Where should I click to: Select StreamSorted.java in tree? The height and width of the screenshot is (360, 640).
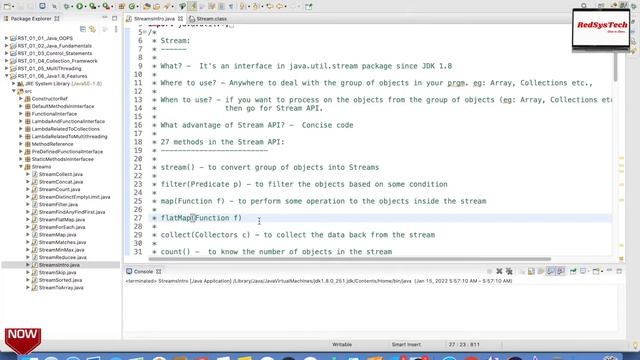[60, 280]
